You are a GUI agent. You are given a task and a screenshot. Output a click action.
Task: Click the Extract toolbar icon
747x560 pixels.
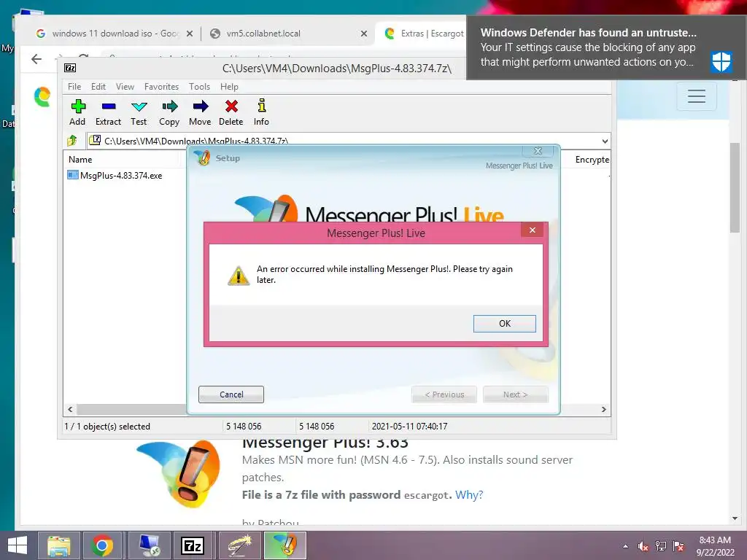click(109, 106)
